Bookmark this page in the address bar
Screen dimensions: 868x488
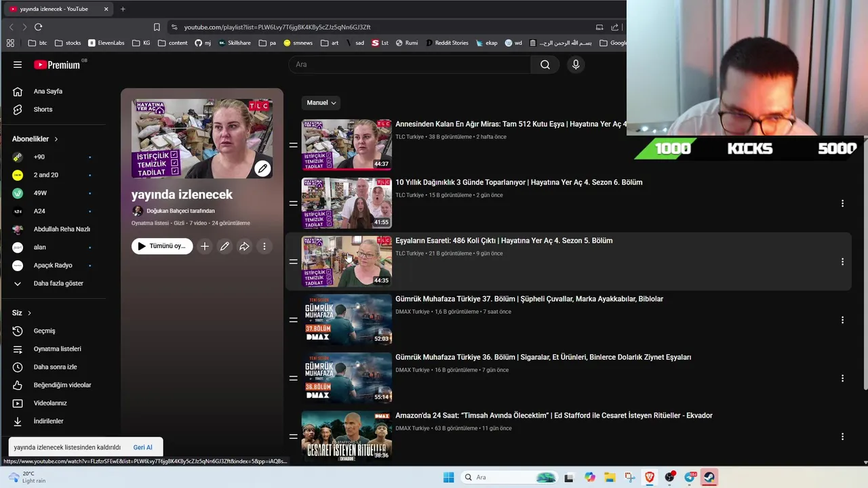tap(157, 27)
